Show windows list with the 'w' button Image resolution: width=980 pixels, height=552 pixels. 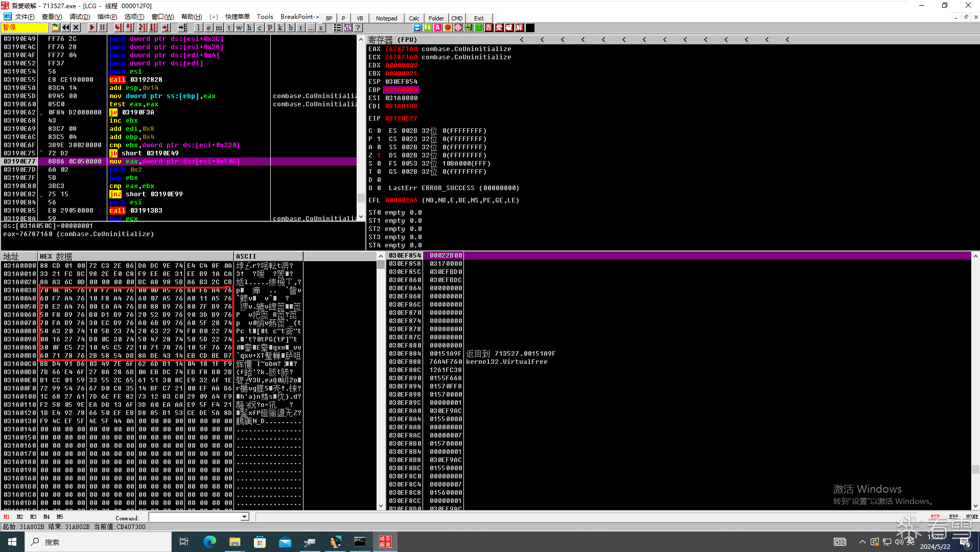(x=239, y=28)
